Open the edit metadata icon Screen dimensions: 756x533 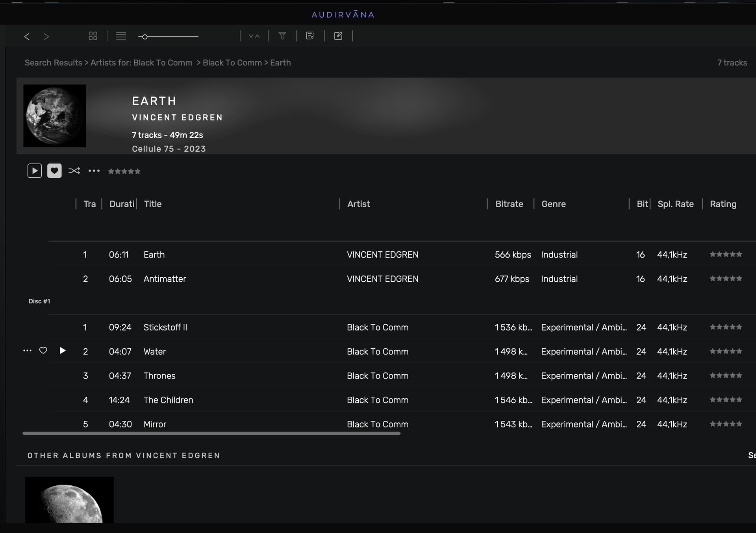pyautogui.click(x=338, y=36)
